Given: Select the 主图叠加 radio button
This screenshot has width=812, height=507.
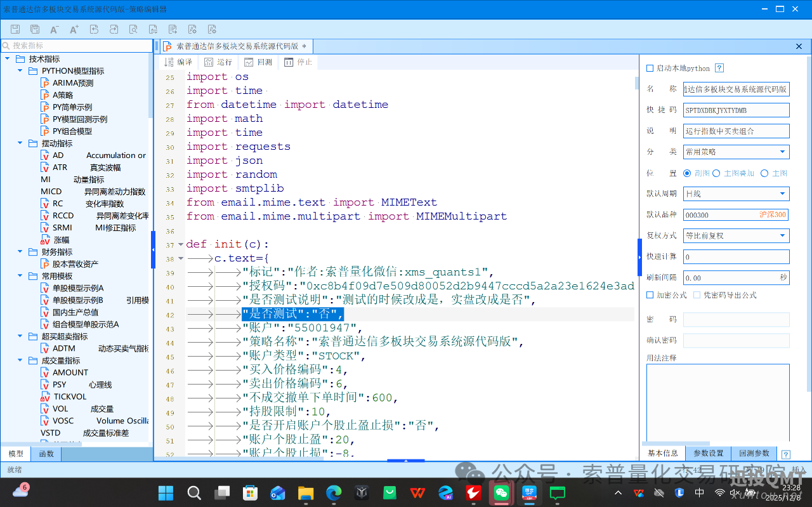Looking at the screenshot, I should coord(716,173).
